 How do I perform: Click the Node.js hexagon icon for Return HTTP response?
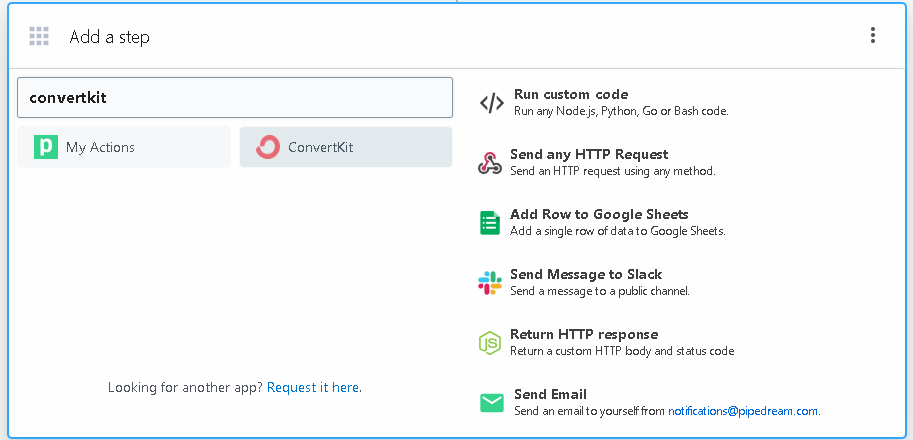pyautogui.click(x=490, y=343)
